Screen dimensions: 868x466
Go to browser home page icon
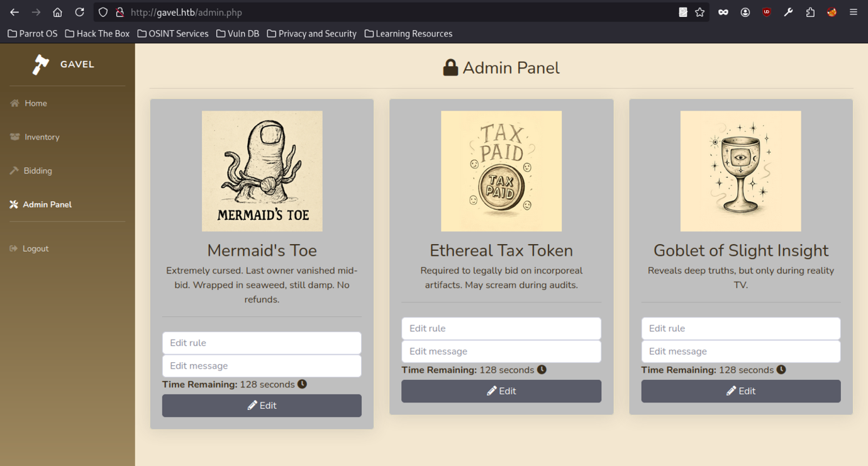tap(57, 12)
